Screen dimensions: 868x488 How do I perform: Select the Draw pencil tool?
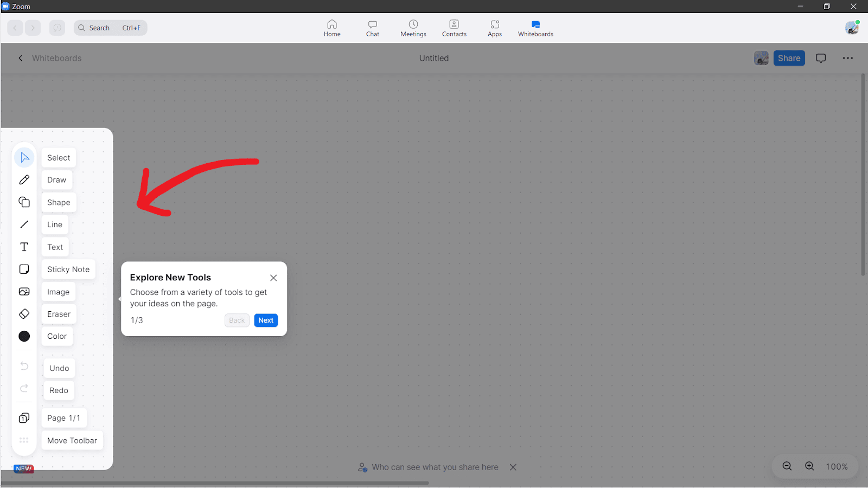[x=24, y=179]
